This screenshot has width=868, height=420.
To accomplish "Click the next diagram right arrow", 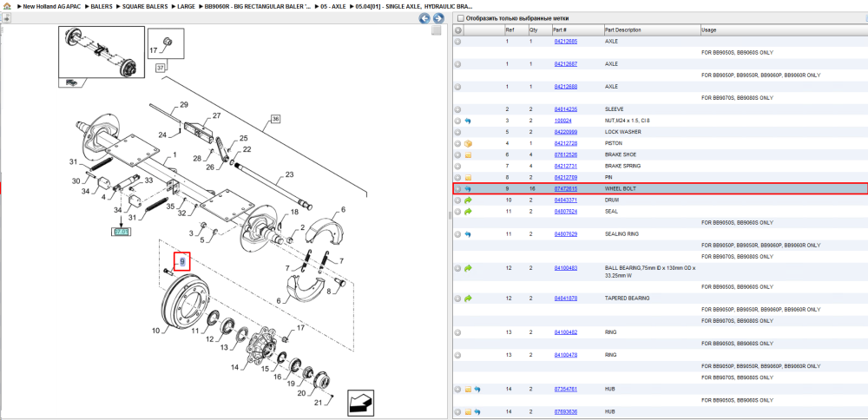I will [x=437, y=18].
